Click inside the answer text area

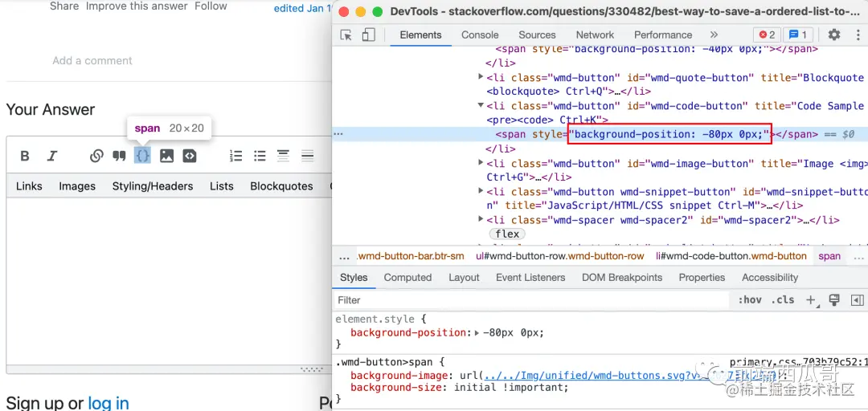click(x=169, y=280)
